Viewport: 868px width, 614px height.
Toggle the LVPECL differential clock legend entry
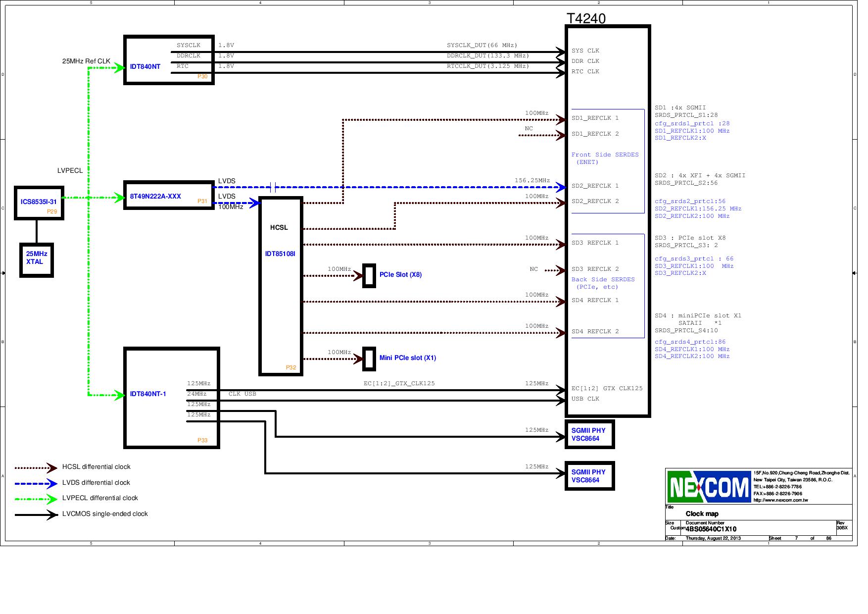tap(100, 498)
